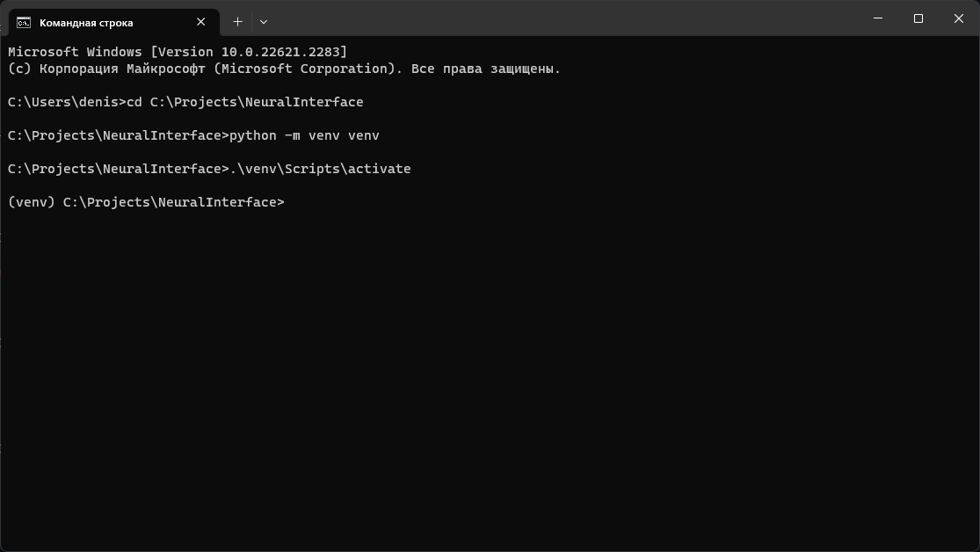
Task: Close the Командная строка tab
Action: (x=200, y=21)
